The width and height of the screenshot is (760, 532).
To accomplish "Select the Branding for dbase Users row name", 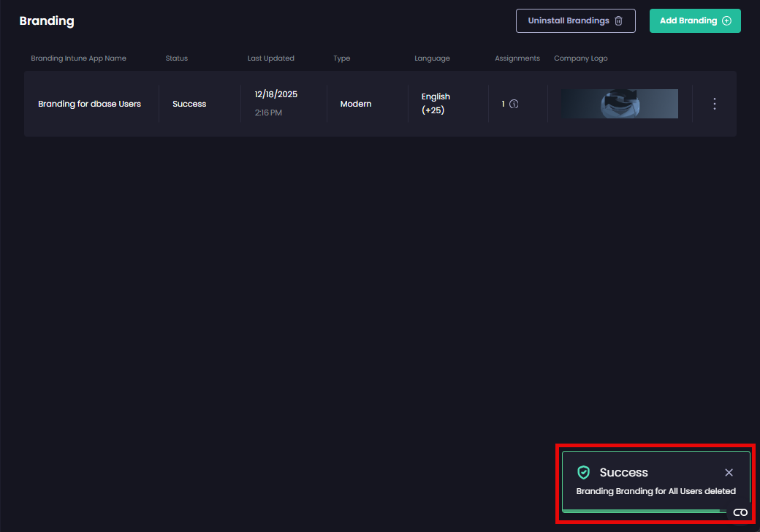I will (89, 104).
